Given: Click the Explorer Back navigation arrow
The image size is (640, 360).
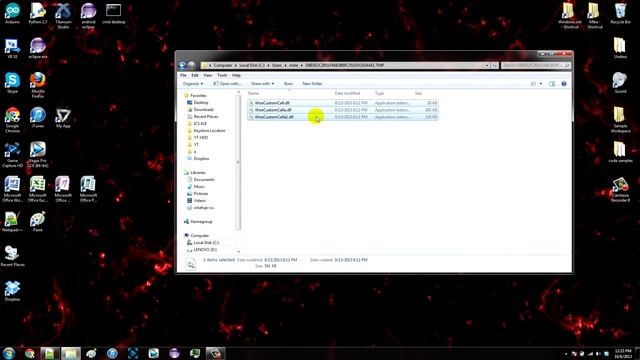Looking at the screenshot, I should [x=182, y=65].
